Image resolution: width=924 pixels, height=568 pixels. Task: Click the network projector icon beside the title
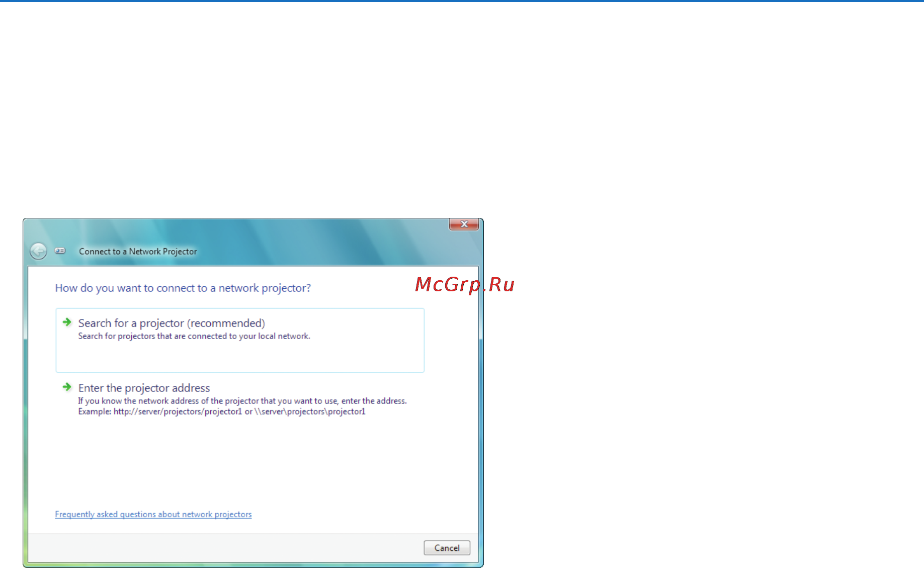[x=60, y=251]
